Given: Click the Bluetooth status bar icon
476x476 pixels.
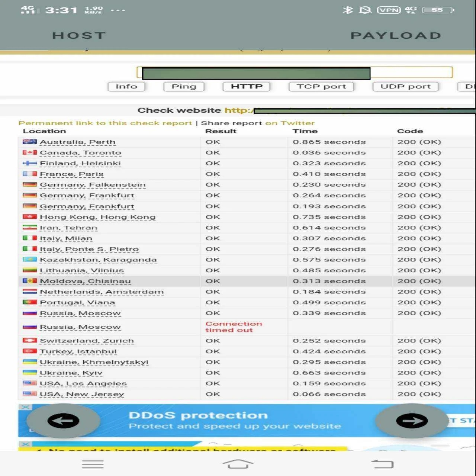Looking at the screenshot, I should tap(348, 10).
